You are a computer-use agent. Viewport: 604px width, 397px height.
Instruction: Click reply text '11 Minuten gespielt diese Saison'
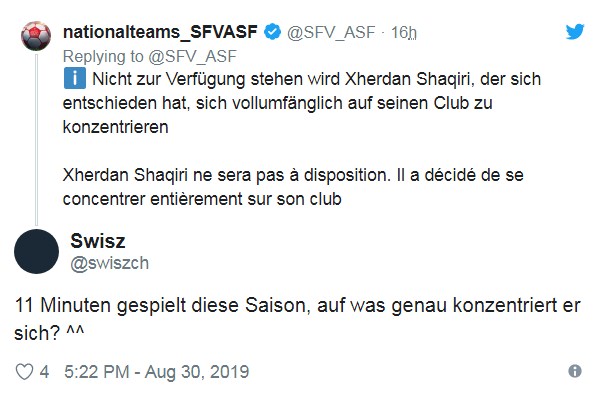(160, 306)
